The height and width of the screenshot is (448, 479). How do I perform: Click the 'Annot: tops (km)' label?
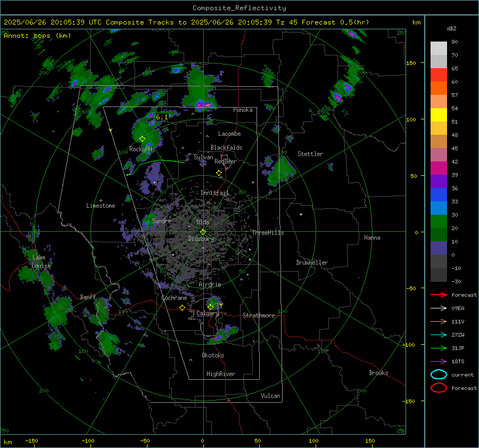(37, 36)
